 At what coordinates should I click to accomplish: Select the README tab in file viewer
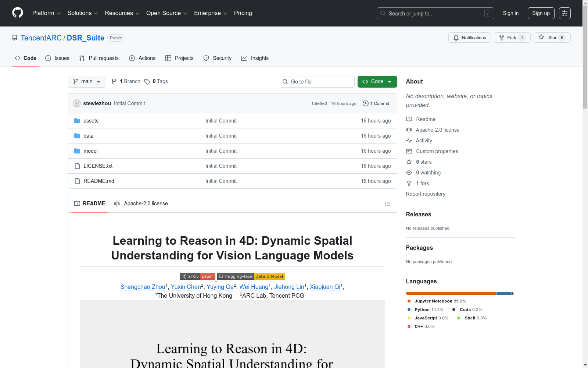[90, 204]
